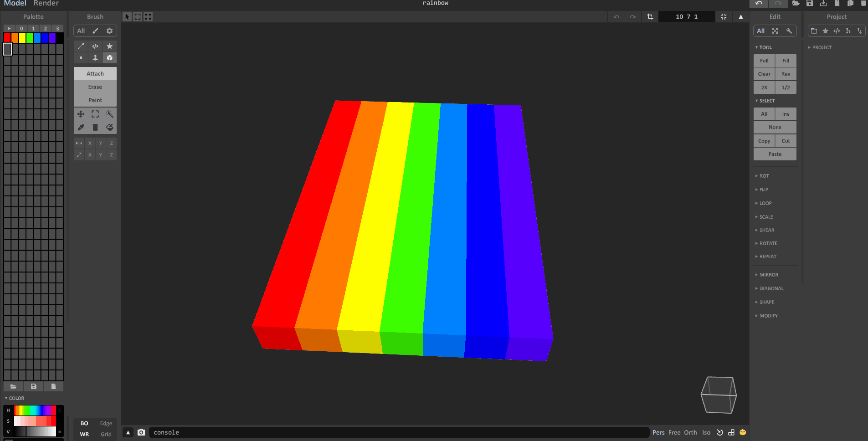Screen dimensions: 868x441
Task: Create new palette with page icon
Action: (x=53, y=386)
